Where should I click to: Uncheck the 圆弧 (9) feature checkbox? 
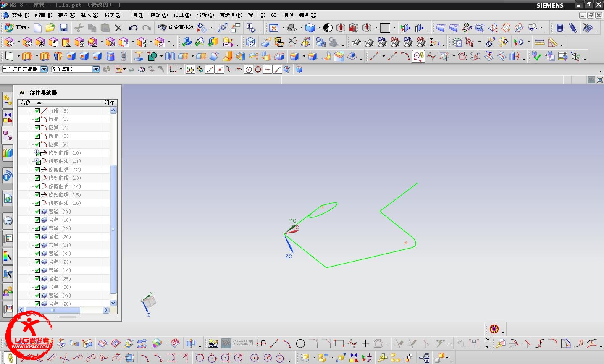coord(37,144)
